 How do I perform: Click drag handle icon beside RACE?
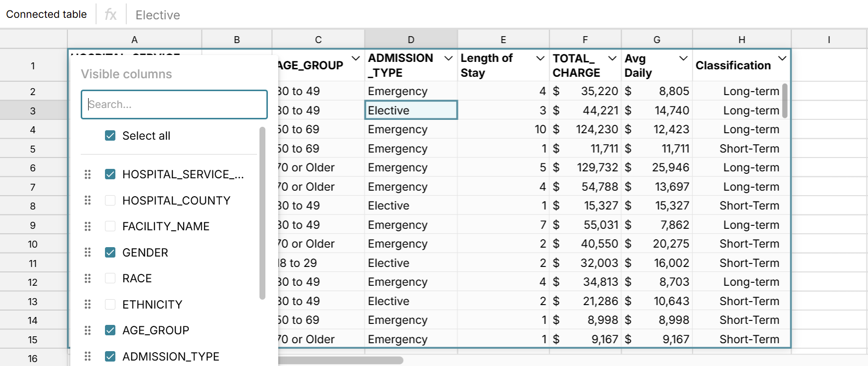[88, 278]
